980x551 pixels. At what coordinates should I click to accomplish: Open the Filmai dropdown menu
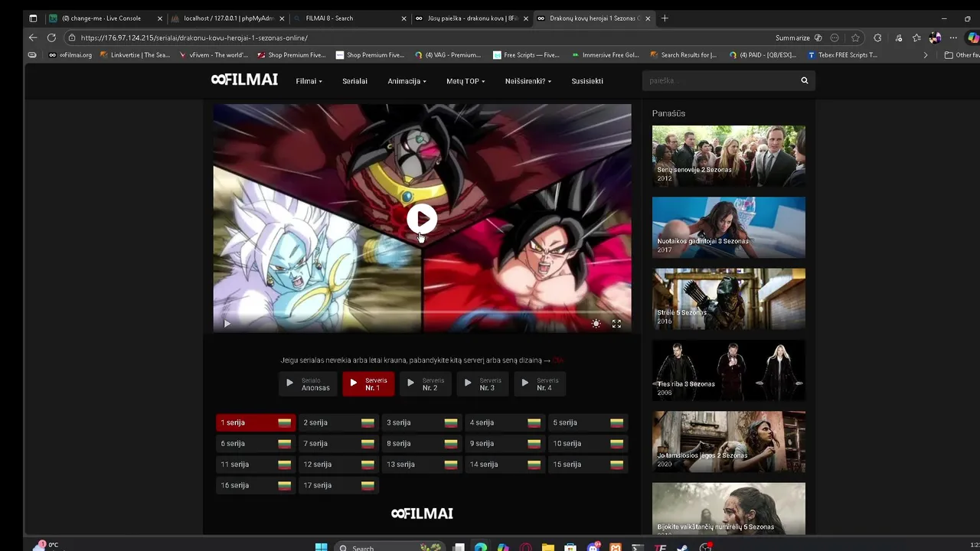click(x=309, y=81)
